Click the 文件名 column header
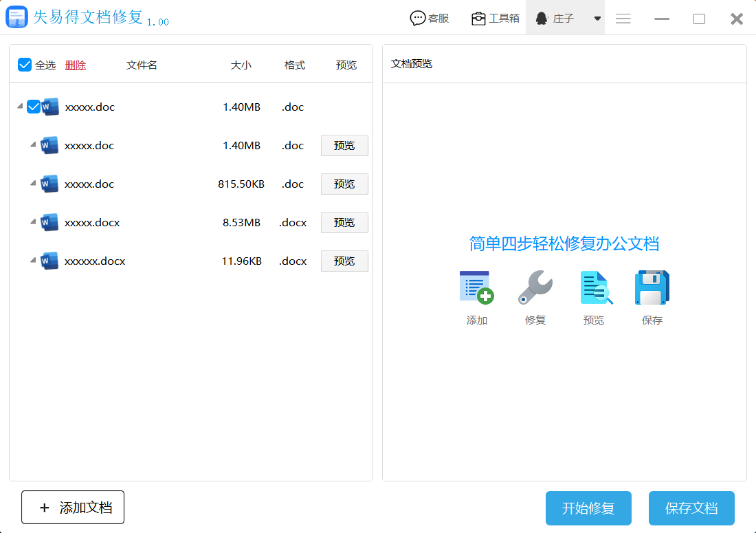The height and width of the screenshot is (533, 756). click(142, 65)
